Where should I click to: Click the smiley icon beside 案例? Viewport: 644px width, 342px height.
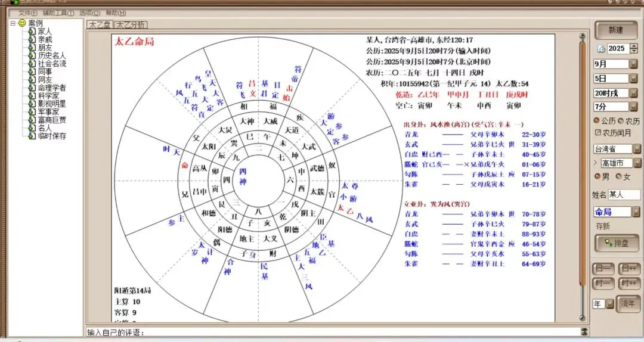click(x=22, y=23)
